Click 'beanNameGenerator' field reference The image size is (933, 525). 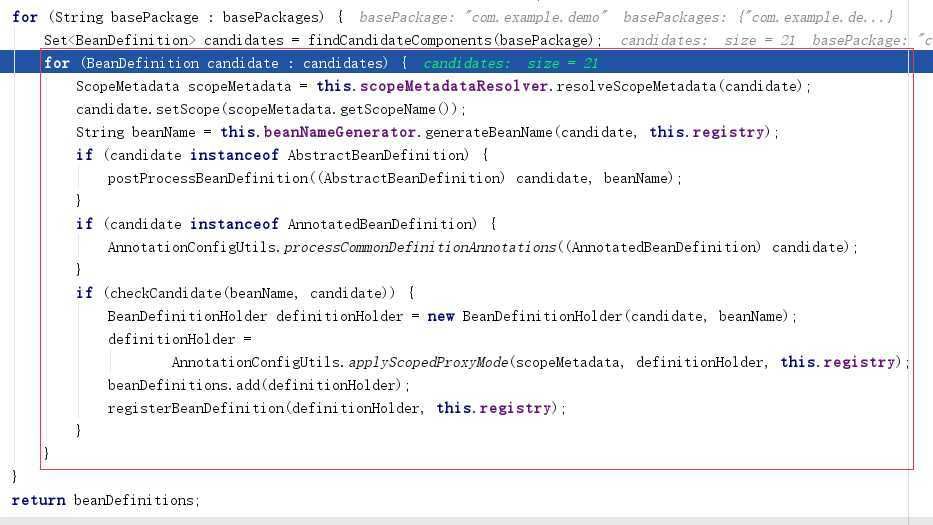(x=340, y=132)
